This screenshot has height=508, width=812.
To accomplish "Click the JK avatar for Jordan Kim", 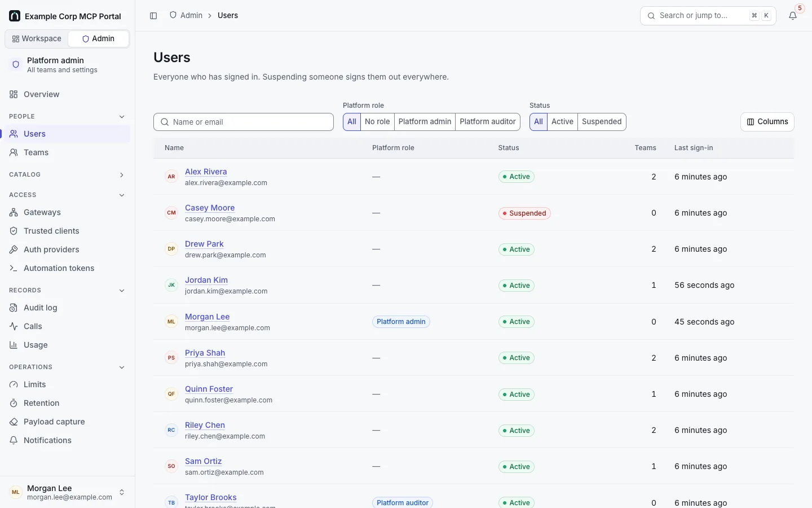I will click(x=171, y=285).
